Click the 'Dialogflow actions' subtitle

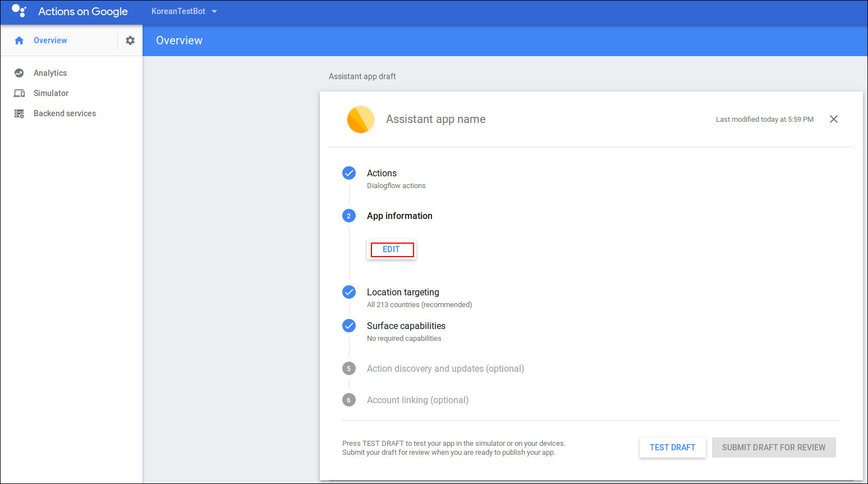pos(396,186)
